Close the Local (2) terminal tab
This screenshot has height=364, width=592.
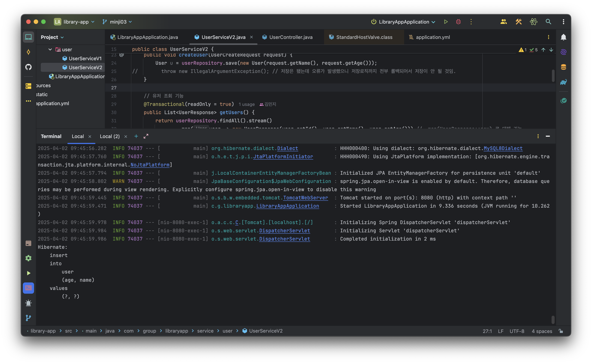coord(126,136)
